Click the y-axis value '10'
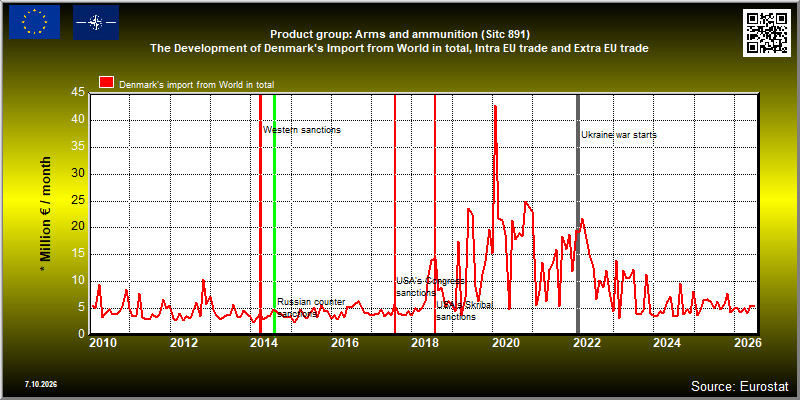The width and height of the screenshot is (800, 400). coord(79,281)
